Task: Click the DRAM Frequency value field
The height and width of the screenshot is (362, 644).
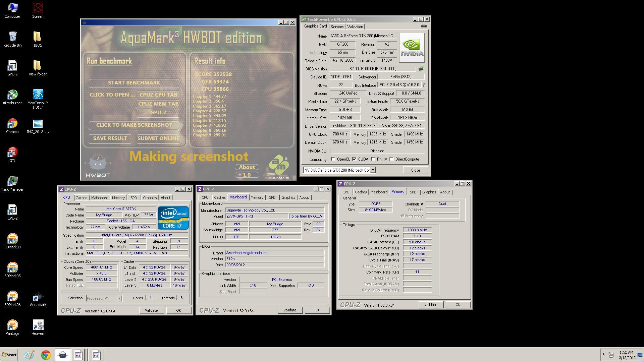Action: (417, 230)
